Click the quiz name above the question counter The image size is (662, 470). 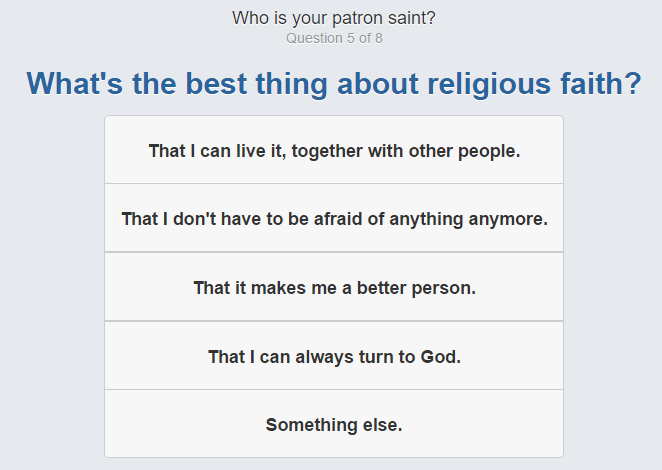tap(334, 18)
